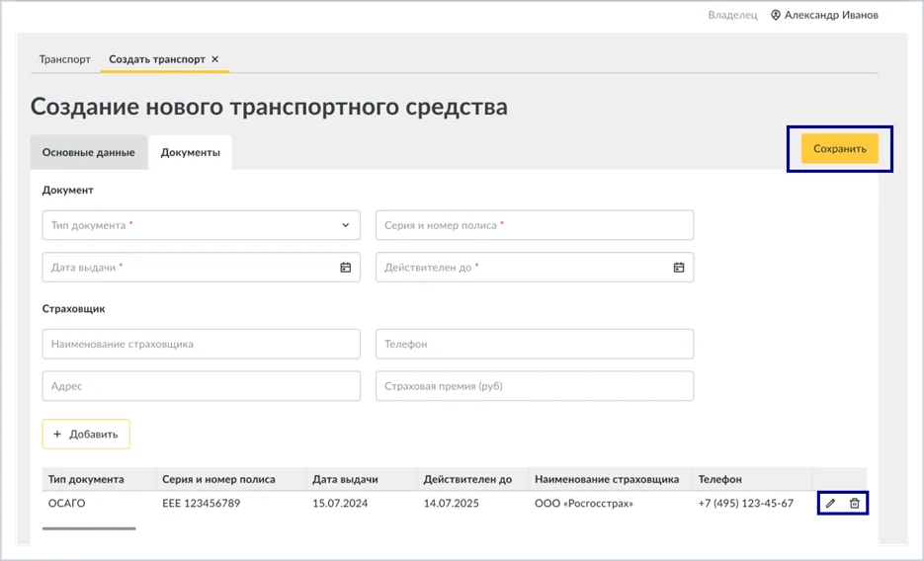Select the Документы tab
The image size is (924, 561).
coord(191,152)
